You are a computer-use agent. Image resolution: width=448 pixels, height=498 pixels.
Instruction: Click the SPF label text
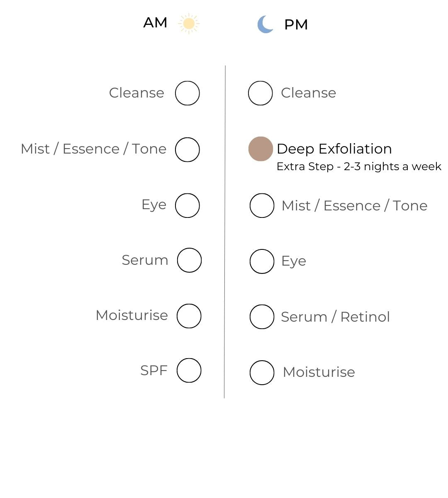[154, 370]
